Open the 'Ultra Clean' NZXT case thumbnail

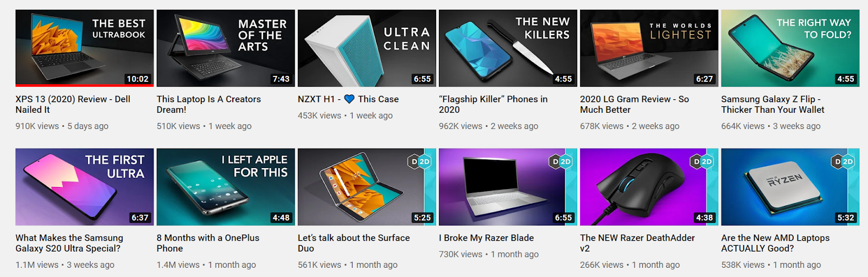click(367, 48)
